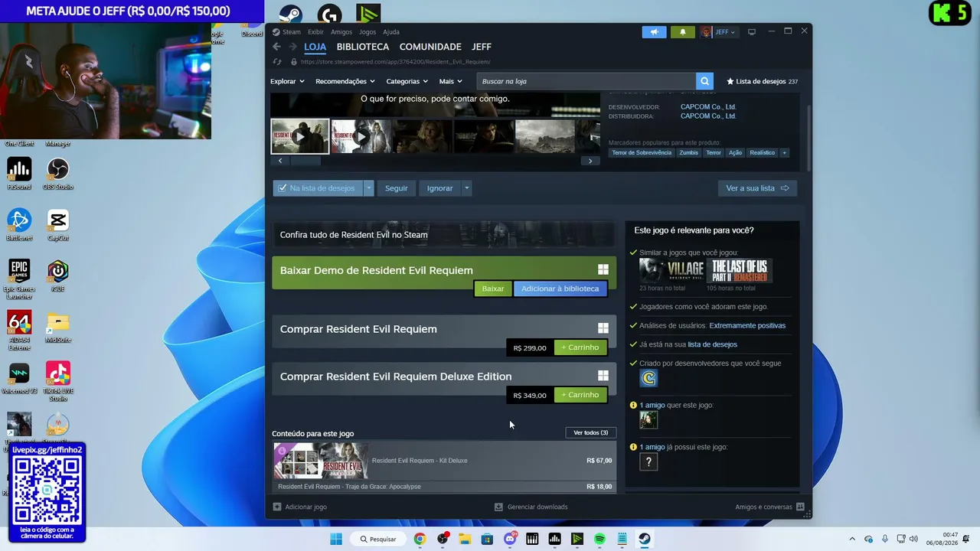Open the Steam announcements megaphone button

pos(654,32)
